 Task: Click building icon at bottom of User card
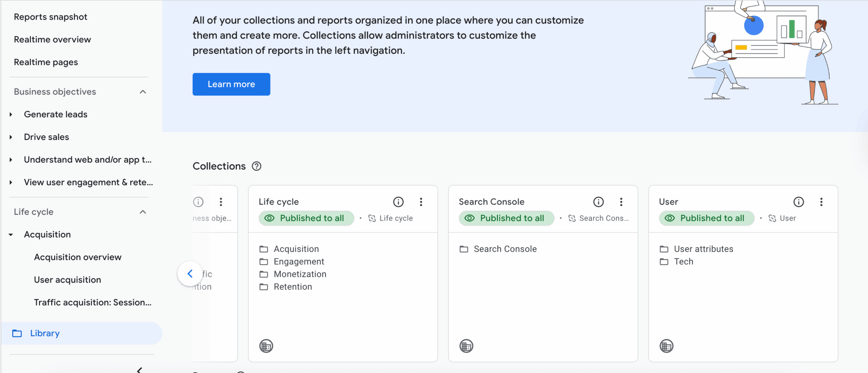[666, 346]
